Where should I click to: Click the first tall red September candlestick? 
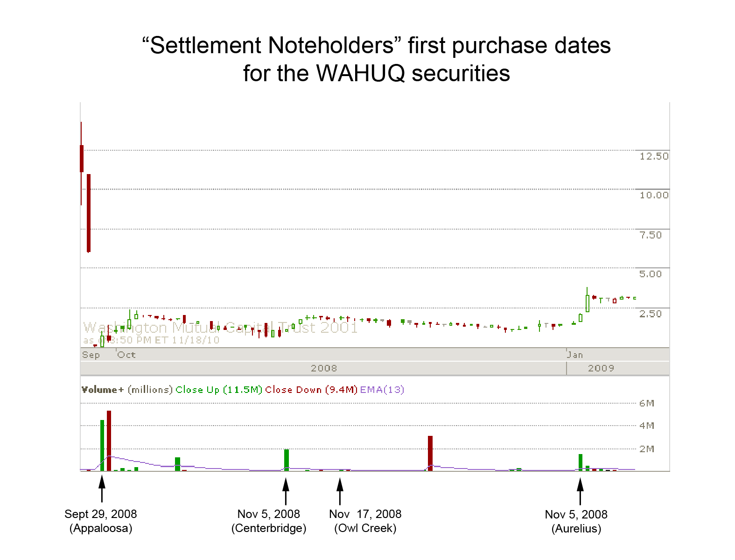81,159
